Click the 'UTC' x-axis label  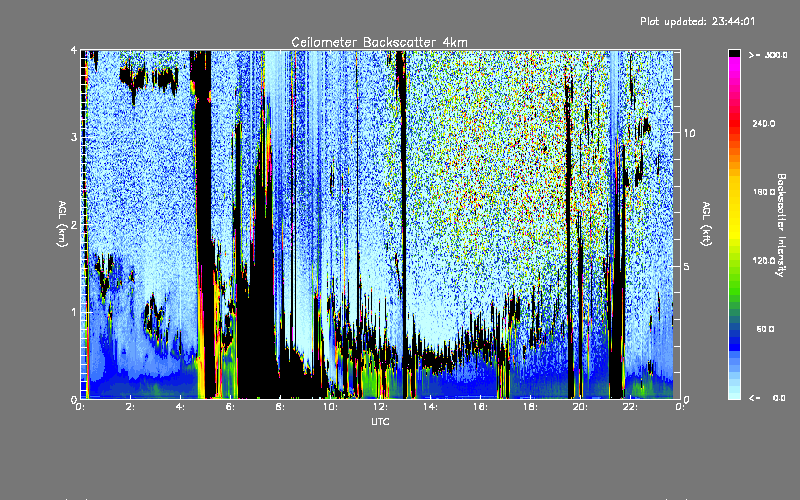click(x=380, y=421)
